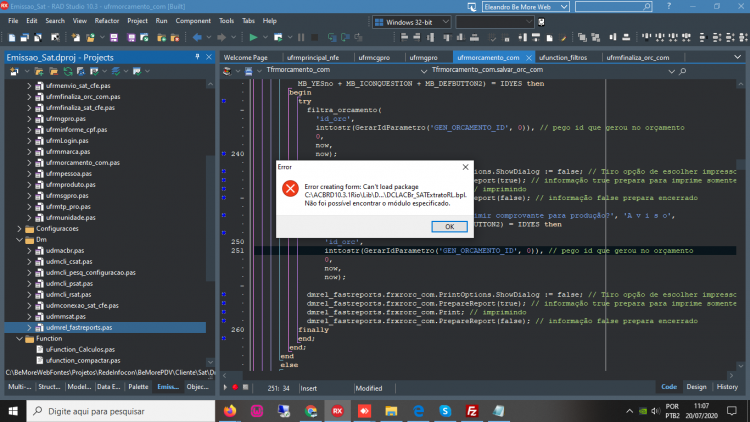
Task: Select udmrel_fastreports.pas in project tree
Action: (79, 328)
